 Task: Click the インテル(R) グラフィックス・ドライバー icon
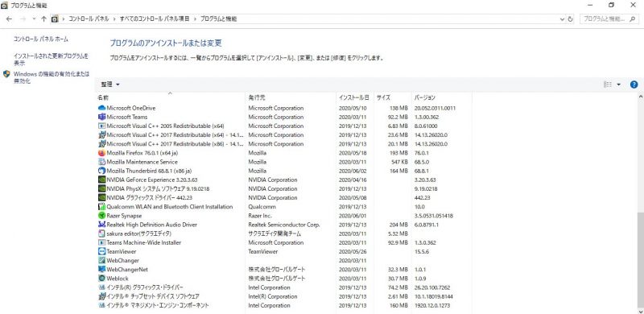[x=102, y=287]
